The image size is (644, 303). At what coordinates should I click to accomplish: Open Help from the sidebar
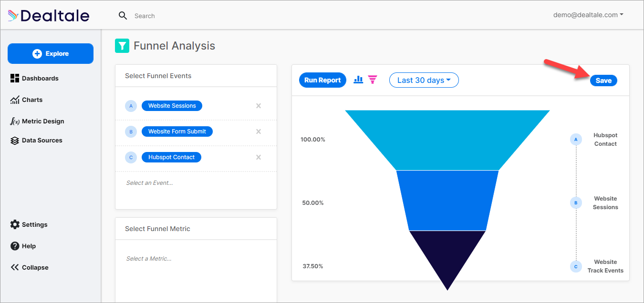(23, 246)
